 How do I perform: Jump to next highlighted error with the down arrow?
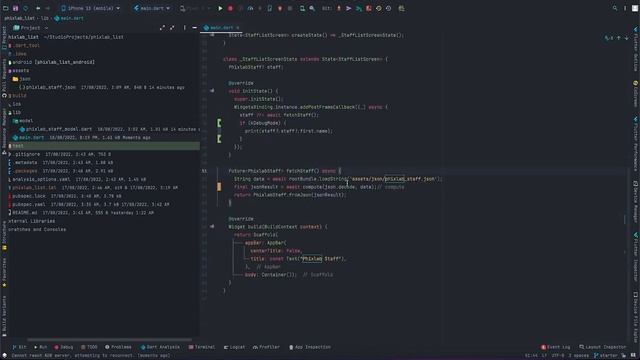coord(627,38)
